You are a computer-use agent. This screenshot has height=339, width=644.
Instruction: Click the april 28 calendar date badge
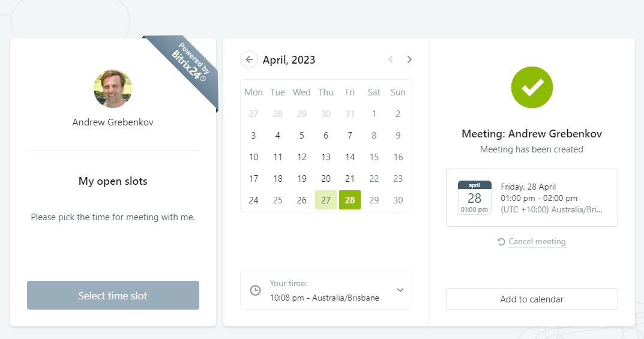point(474,197)
